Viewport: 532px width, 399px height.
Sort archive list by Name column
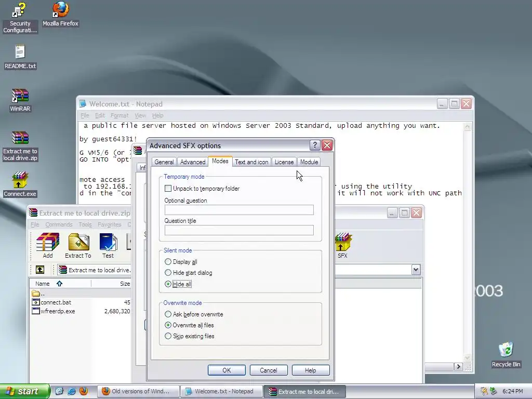(x=60, y=283)
